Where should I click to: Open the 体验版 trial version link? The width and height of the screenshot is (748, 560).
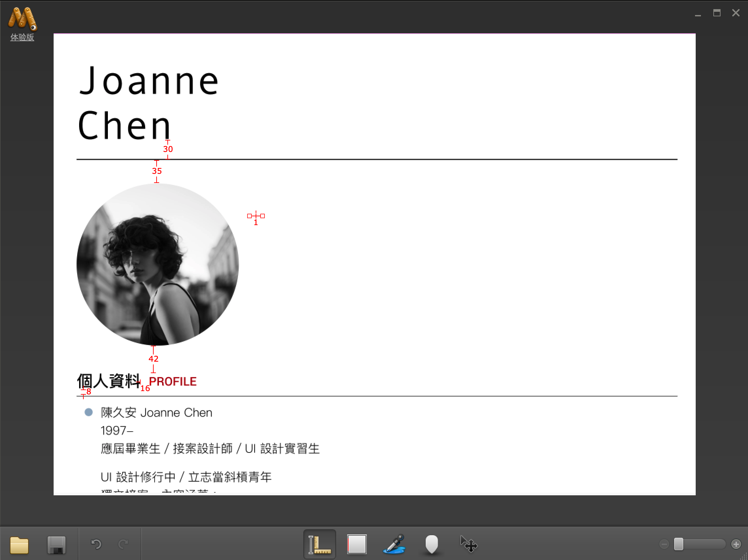[x=22, y=38]
